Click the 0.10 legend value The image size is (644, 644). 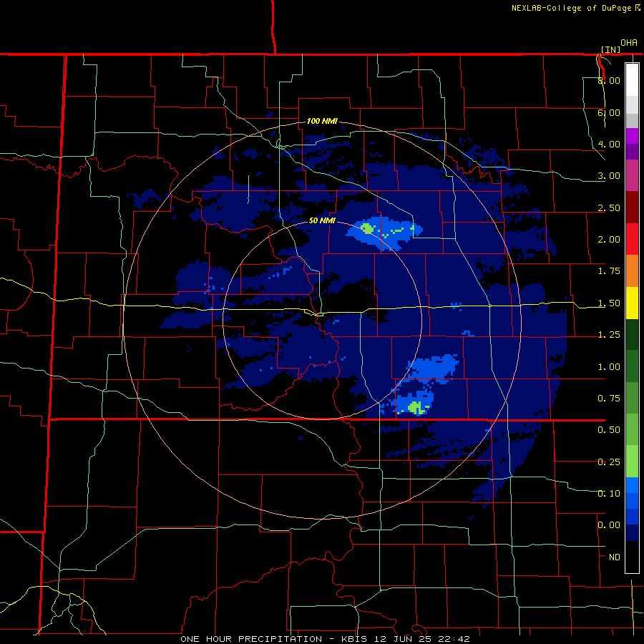(609, 493)
